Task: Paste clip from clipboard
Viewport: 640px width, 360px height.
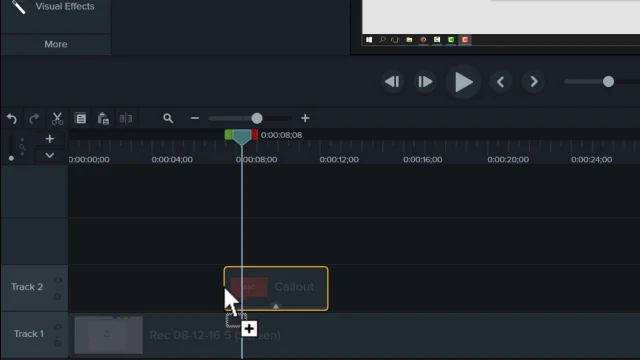Action: (x=103, y=119)
